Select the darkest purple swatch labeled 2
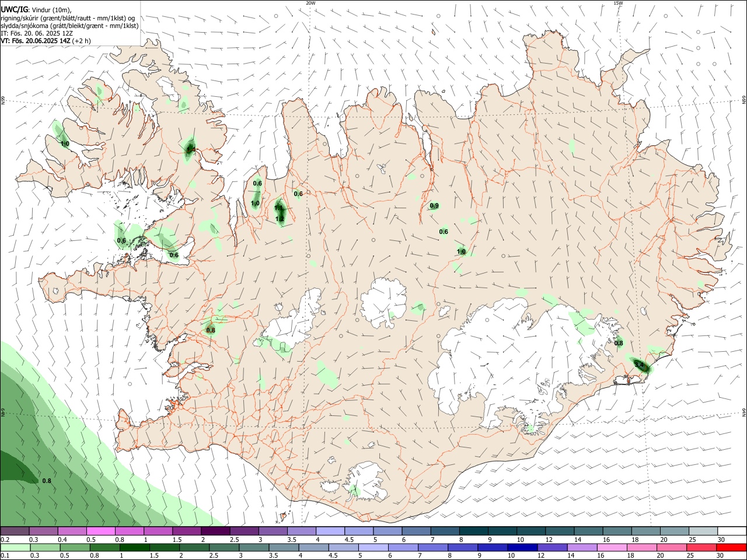The image size is (747, 560). click(215, 531)
